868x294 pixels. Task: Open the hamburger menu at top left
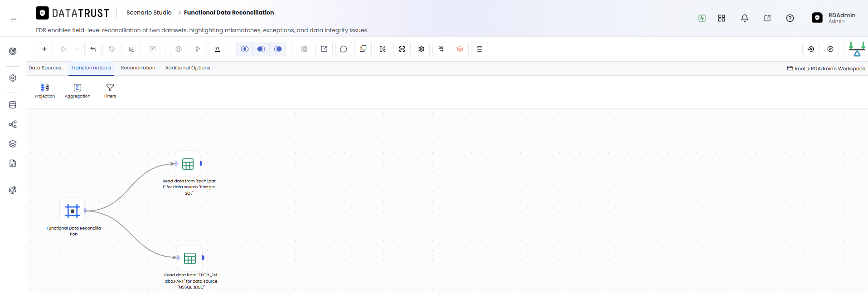click(14, 19)
